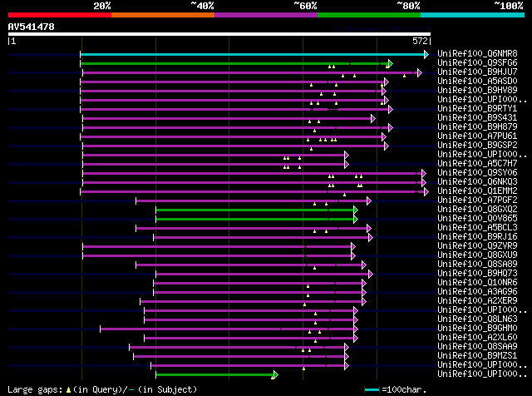532x396 pixels.
Task: Click the AV541478 query name
Action: pos(32,27)
